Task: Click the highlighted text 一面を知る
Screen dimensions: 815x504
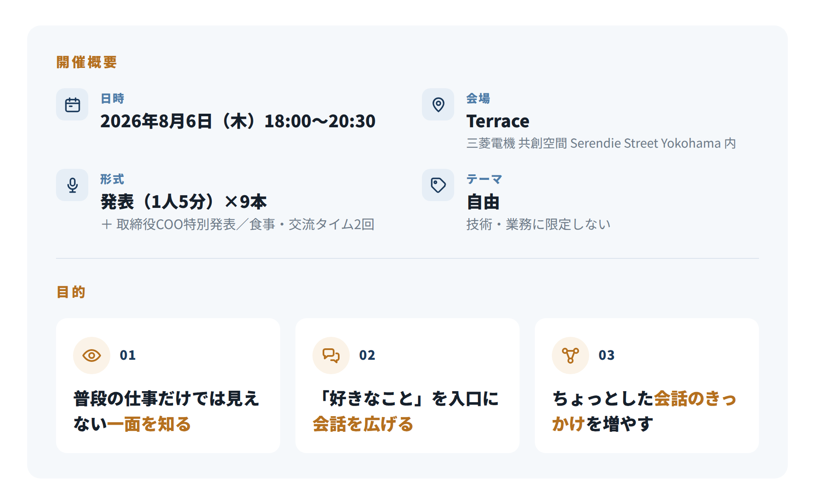Action: pyautogui.click(x=149, y=424)
